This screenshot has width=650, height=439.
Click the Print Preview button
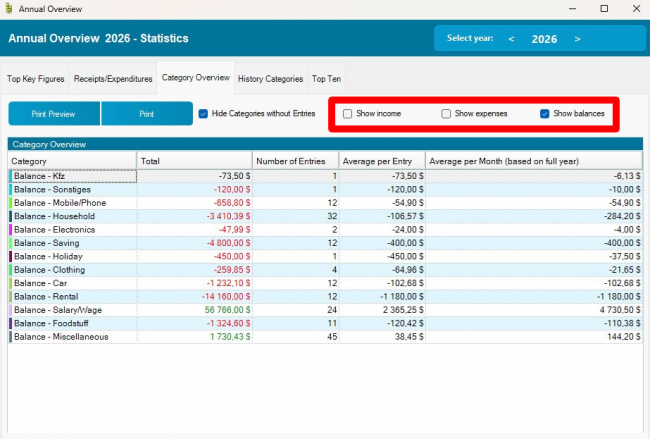[54, 114]
